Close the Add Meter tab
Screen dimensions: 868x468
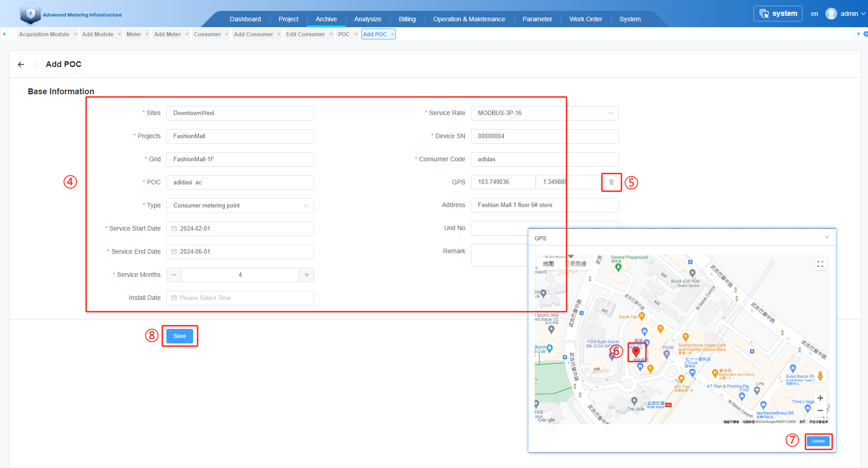pyautogui.click(x=187, y=34)
